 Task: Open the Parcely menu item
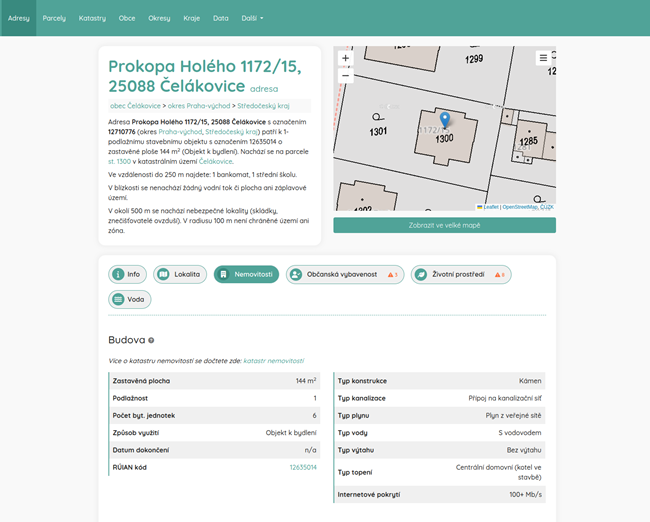(x=54, y=18)
